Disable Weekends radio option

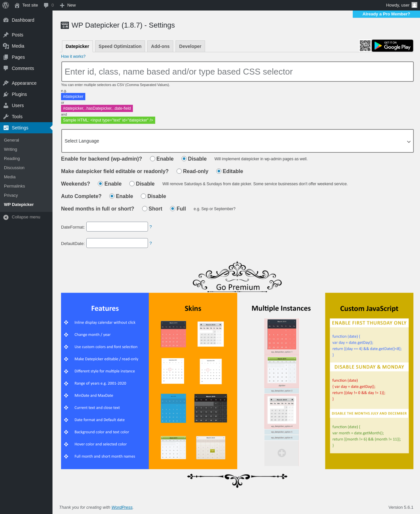(x=132, y=184)
